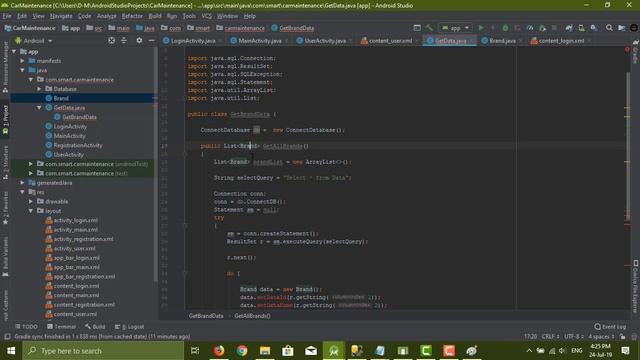
Task: Open the Build tool window
Action: point(95,327)
